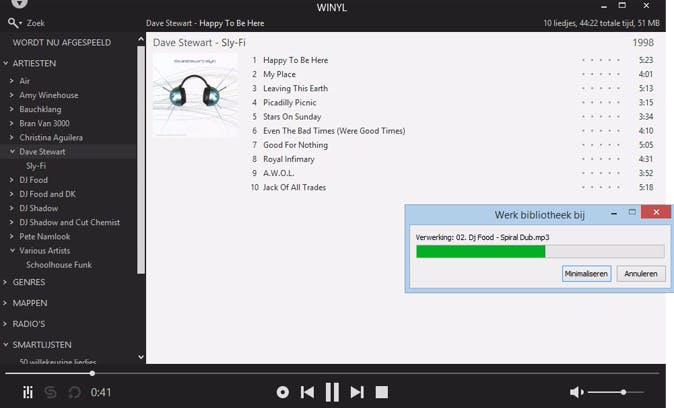This screenshot has height=408, width=674.
Task: Open the search magnifier icon
Action: 13,23
